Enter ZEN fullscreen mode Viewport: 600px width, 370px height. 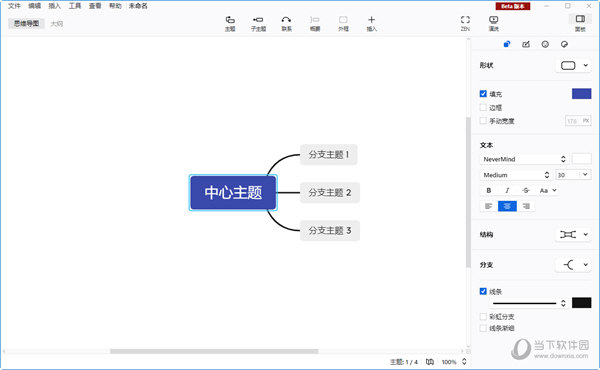click(x=465, y=23)
